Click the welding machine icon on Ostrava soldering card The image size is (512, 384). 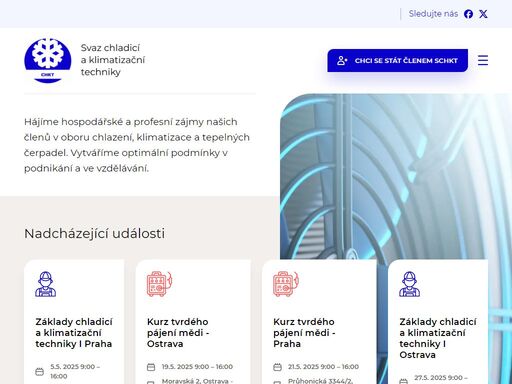pyautogui.click(x=159, y=284)
